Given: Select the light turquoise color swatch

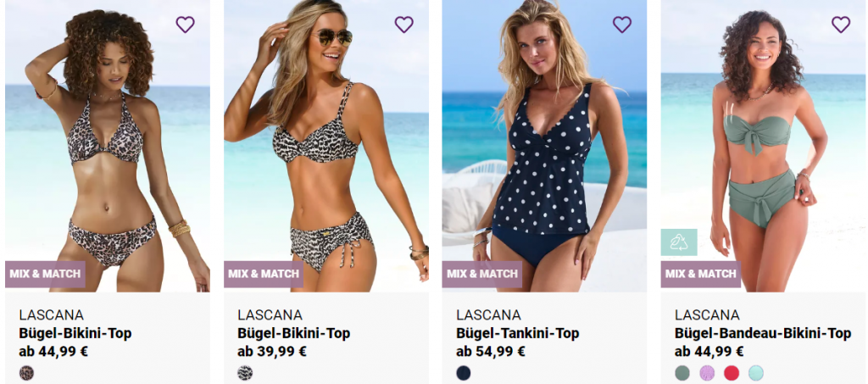Looking at the screenshot, I should (x=755, y=373).
